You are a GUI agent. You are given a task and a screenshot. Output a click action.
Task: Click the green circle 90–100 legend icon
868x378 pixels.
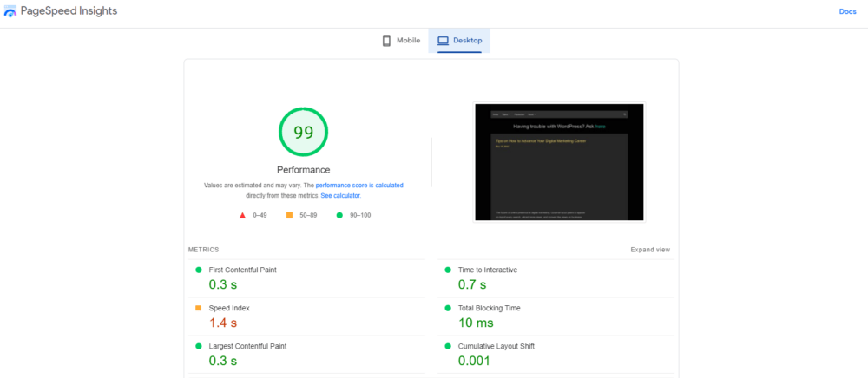pyautogui.click(x=338, y=215)
